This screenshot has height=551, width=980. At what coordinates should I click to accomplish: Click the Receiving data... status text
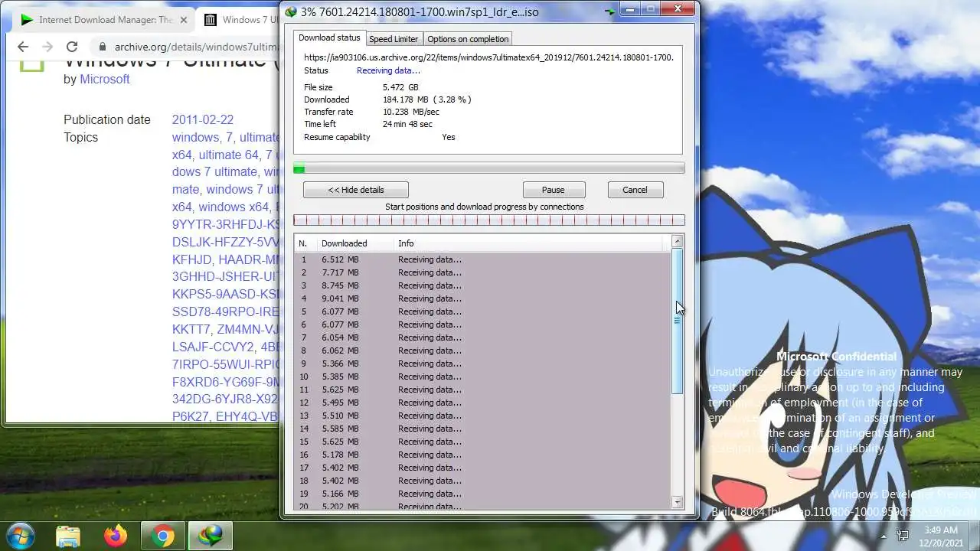[388, 70]
